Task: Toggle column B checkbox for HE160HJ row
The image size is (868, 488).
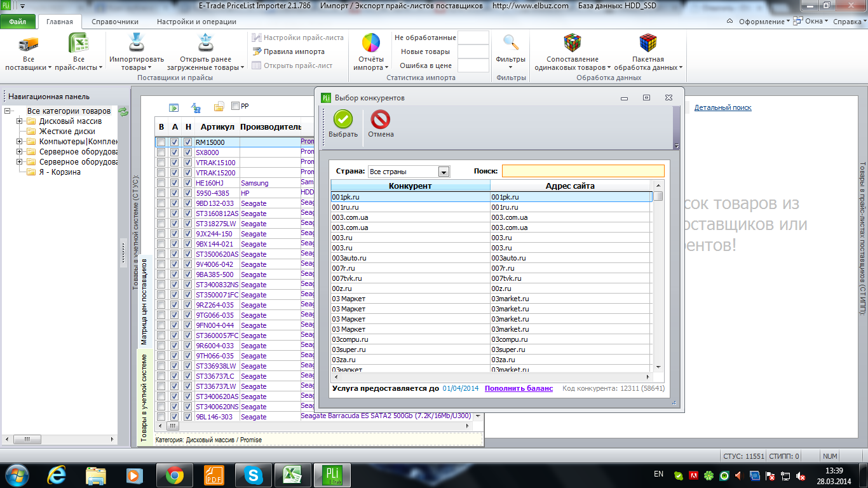Action: pos(161,183)
